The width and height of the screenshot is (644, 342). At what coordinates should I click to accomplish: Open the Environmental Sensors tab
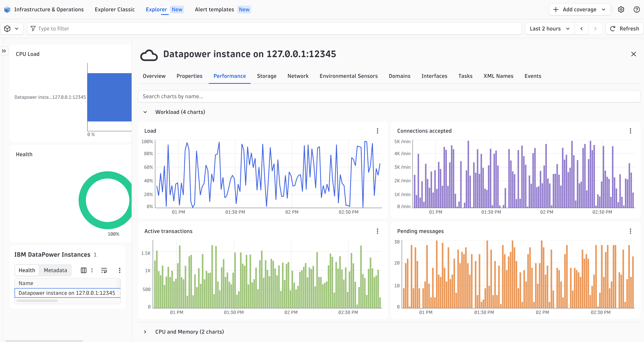click(349, 76)
